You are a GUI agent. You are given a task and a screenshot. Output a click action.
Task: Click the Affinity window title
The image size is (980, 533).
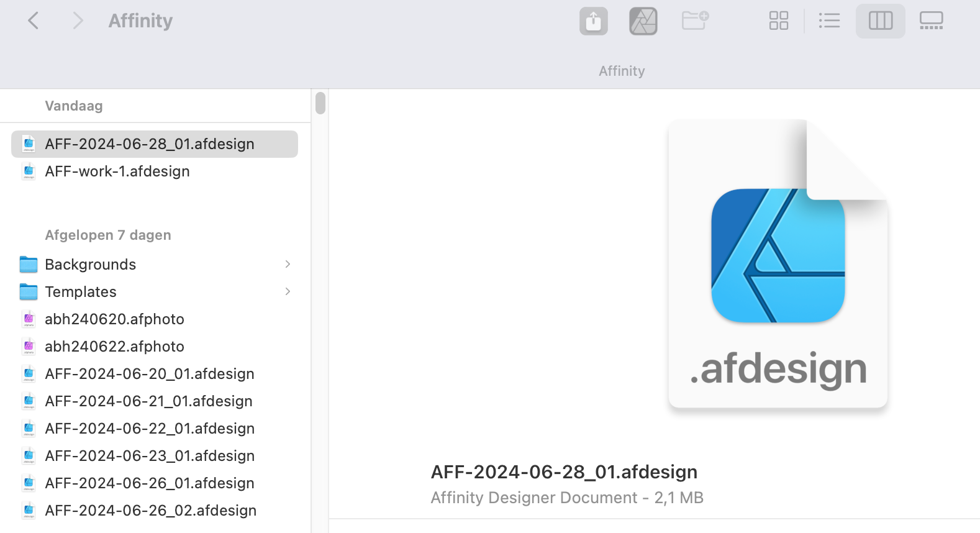141,20
